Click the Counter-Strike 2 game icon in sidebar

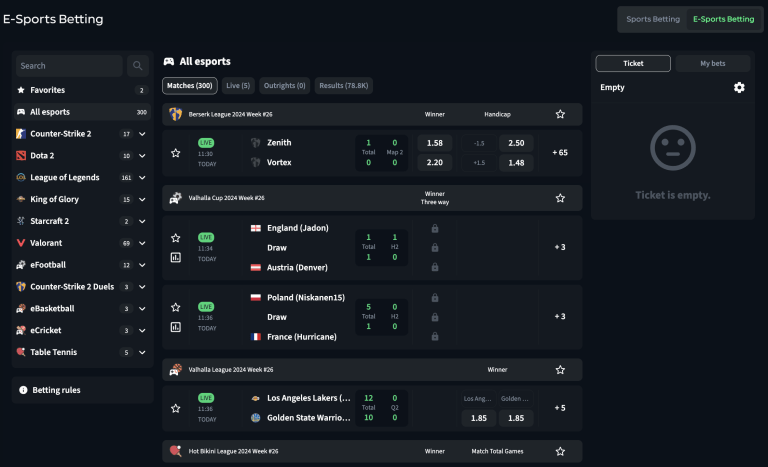pos(21,134)
